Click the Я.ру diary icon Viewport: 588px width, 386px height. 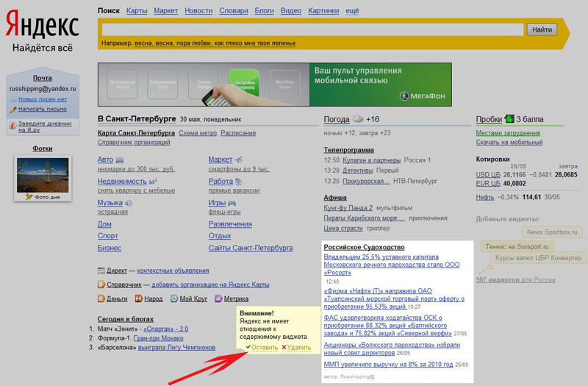click(12, 126)
